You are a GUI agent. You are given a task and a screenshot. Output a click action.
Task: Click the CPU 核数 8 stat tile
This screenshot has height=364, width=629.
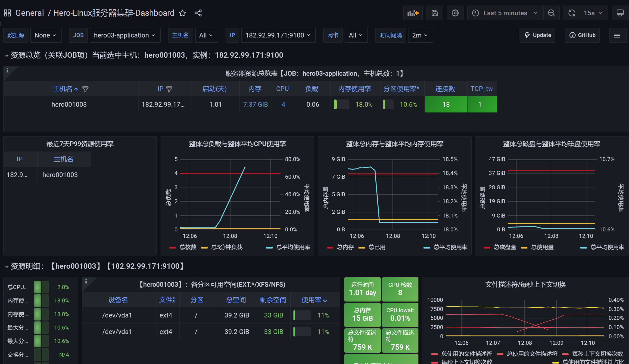400,289
